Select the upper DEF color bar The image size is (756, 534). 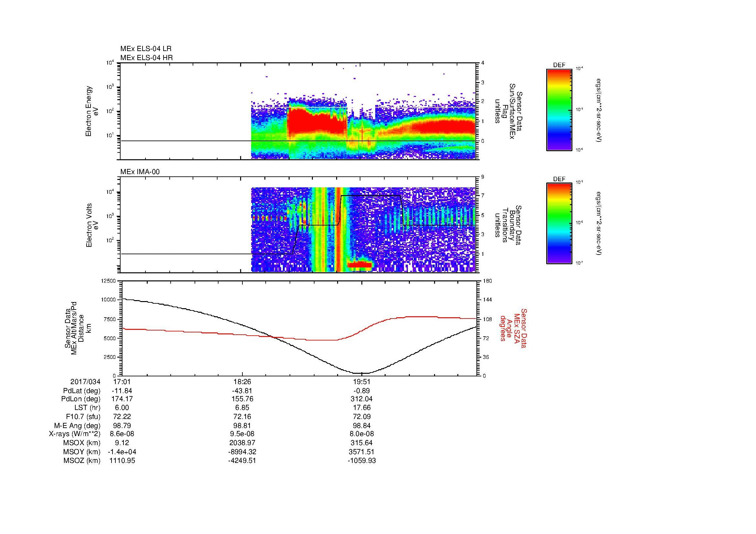559,110
